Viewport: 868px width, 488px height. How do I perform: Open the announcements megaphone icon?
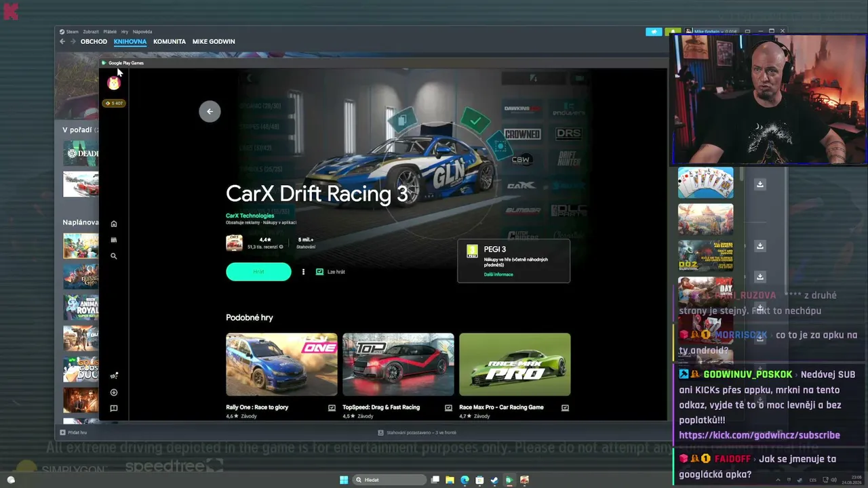[x=114, y=376]
